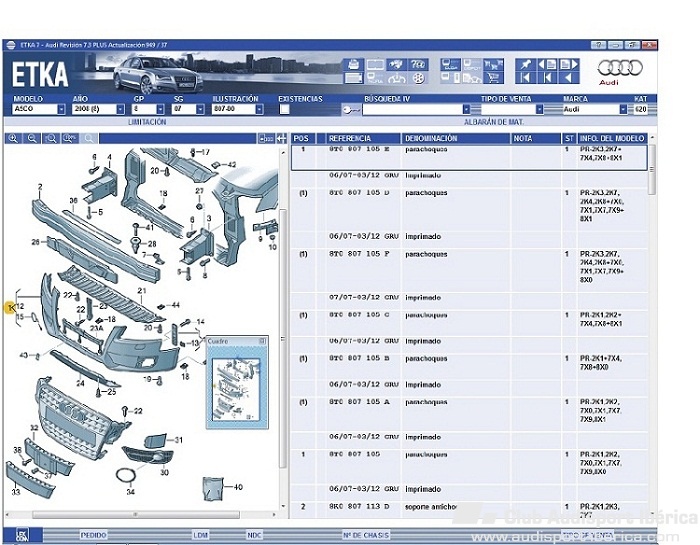Click the printer icon in the ETKA toolbar

[353, 64]
